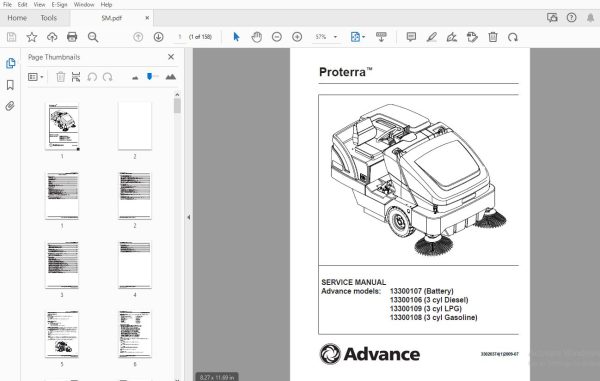Rotate page using toolbar rotate icon

513,37
